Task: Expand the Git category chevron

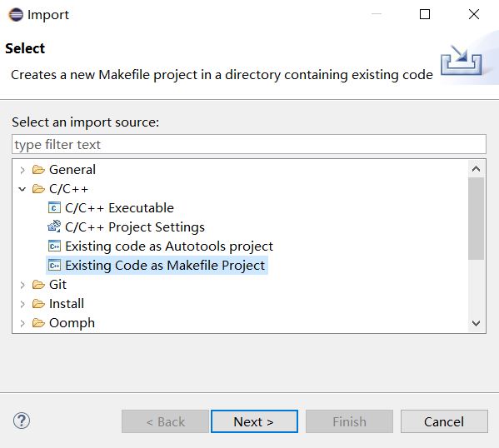Action: (22, 285)
